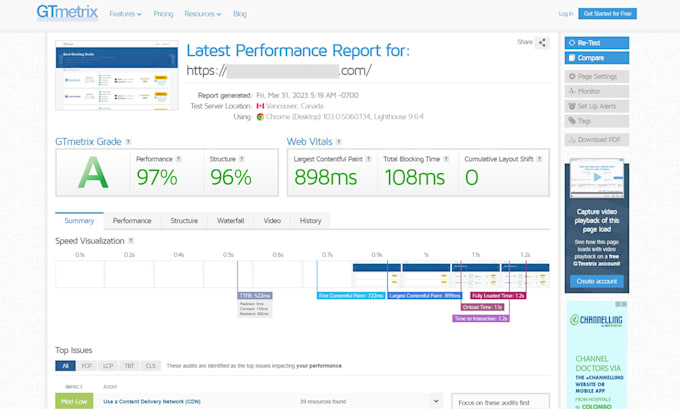Open the Pricing page
Viewport: 680px width, 409px height.
point(163,14)
